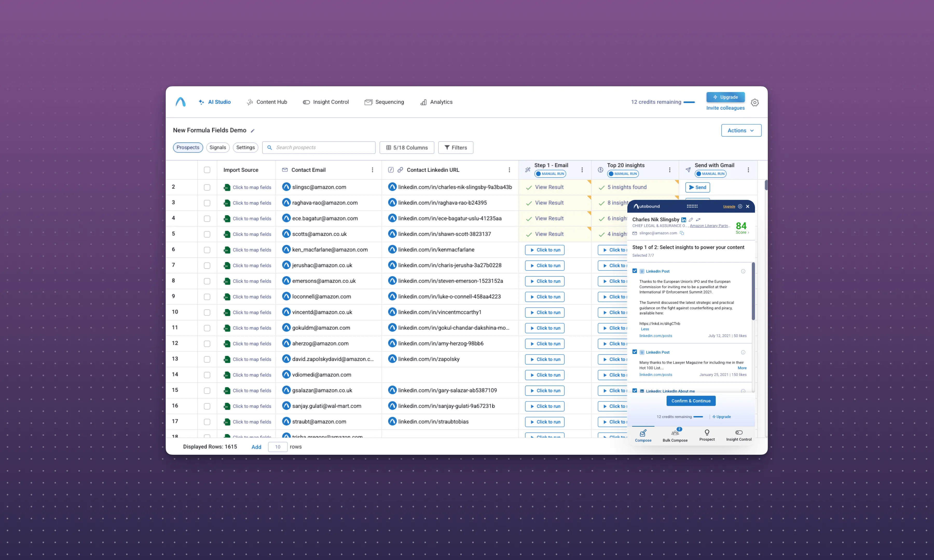Screen dimensions: 934x560
Task: Toggle Manual Run switch under Send with Gmail
Action: pyautogui.click(x=710, y=174)
